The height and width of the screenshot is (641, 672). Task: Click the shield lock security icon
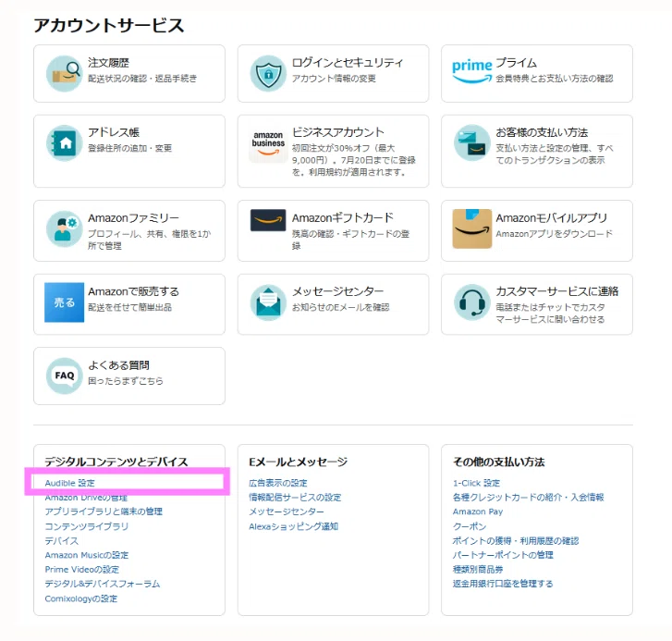coord(268,73)
